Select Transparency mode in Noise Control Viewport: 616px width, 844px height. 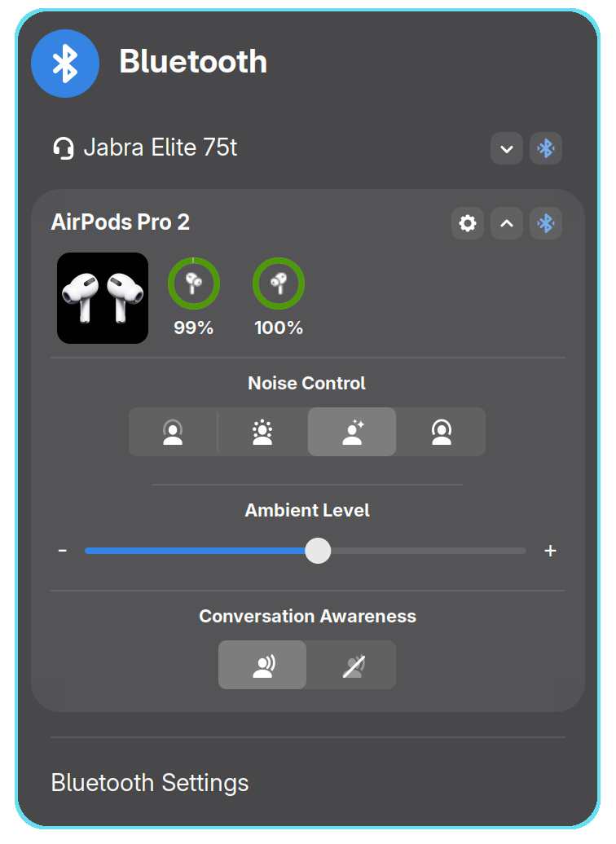[x=262, y=432]
